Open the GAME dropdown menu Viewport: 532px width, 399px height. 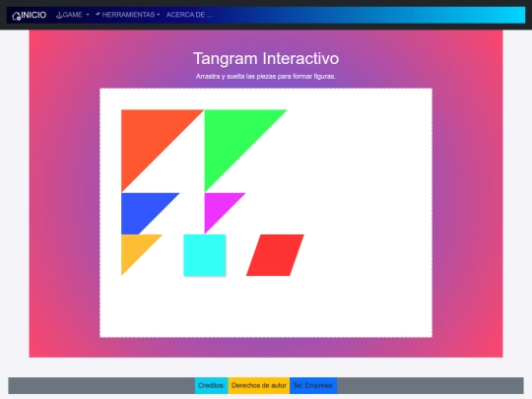[72, 15]
